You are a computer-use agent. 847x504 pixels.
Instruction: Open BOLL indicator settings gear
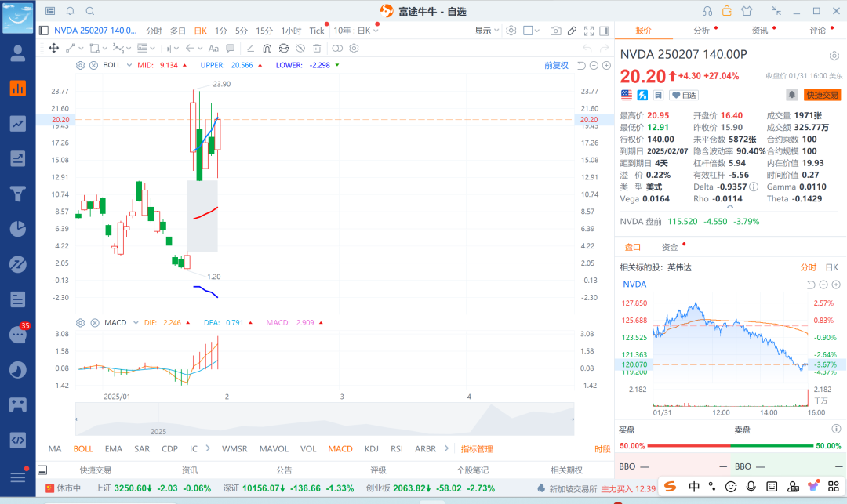coord(81,65)
